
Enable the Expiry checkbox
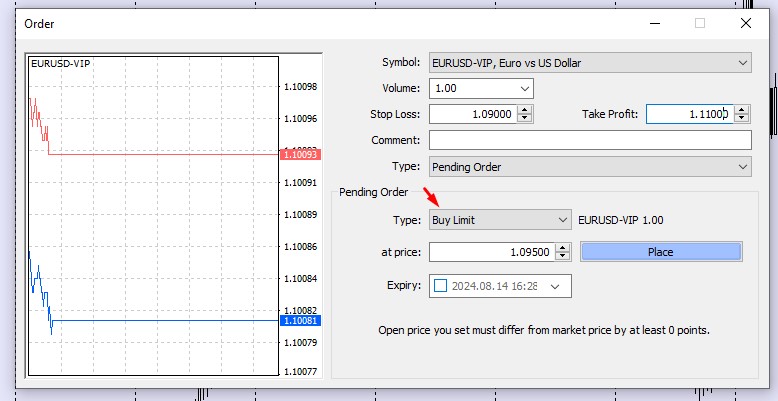pos(441,286)
